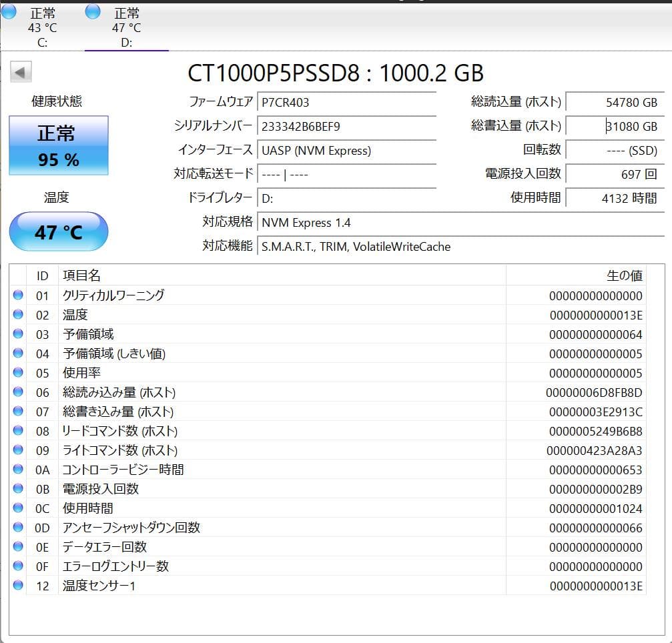The width and height of the screenshot is (672, 643).
Task: Select the リードコマンド数 (ホスト) attribute name
Action: pyautogui.click(x=120, y=431)
